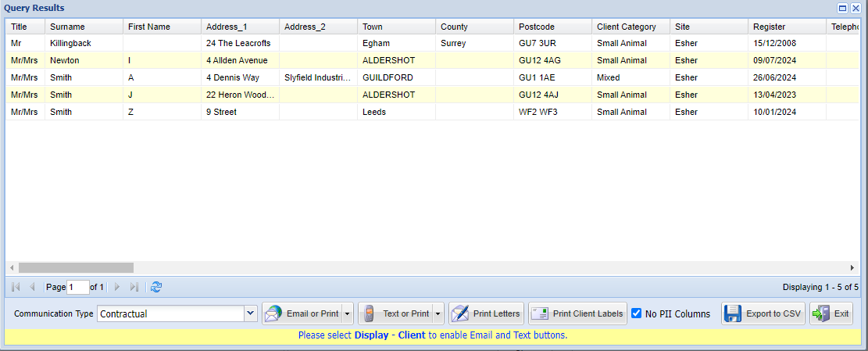Sort by Title column header
Viewport: 868px width, 351px height.
click(26, 27)
